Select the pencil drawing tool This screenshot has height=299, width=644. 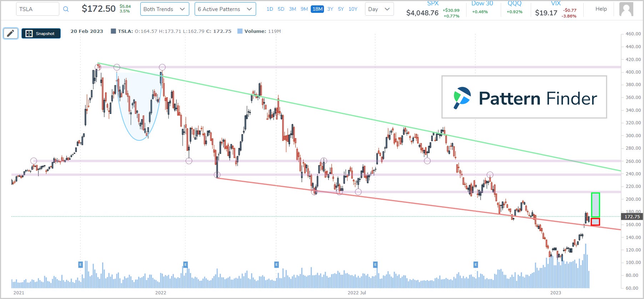click(11, 33)
